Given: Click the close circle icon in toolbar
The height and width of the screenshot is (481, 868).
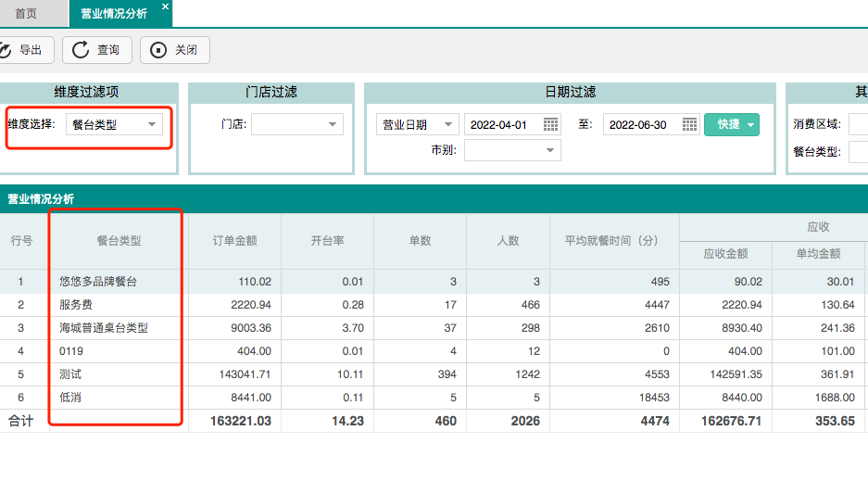Looking at the screenshot, I should pos(158,50).
